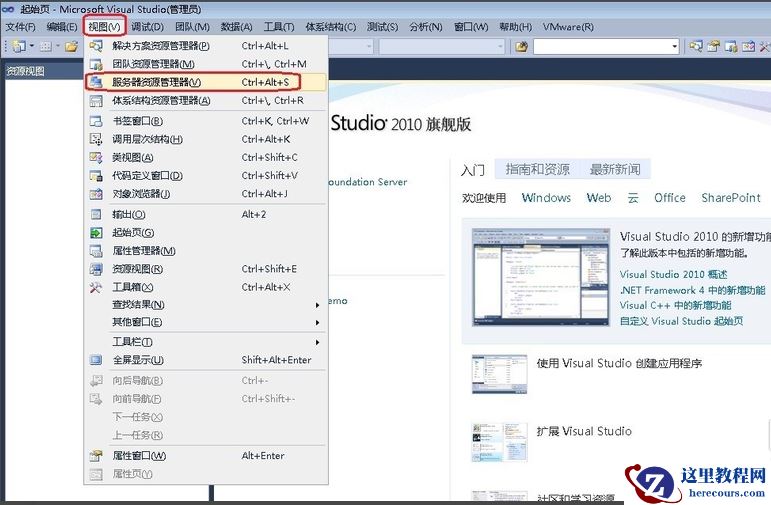This screenshot has width=771, height=505.
Task: Open 自定义 Visual Studio 起始页 link
Action: coord(681,321)
